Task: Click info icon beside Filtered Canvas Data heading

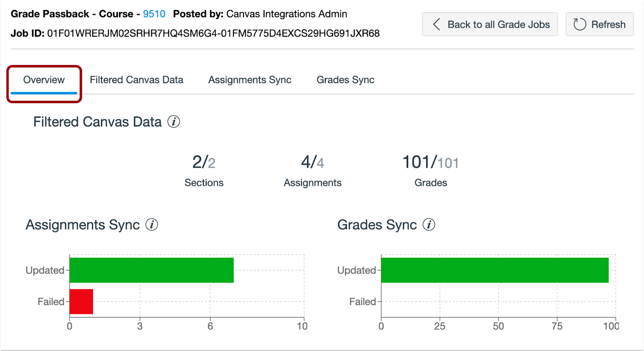Action: pyautogui.click(x=173, y=122)
